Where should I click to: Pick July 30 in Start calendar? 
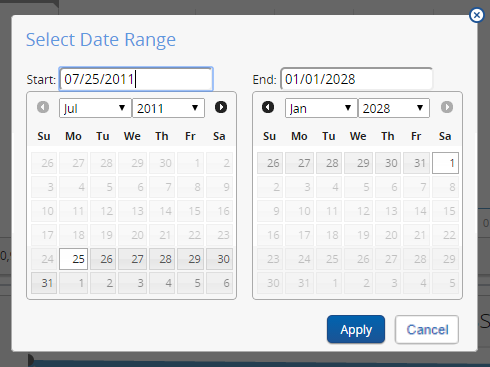pyautogui.click(x=219, y=259)
